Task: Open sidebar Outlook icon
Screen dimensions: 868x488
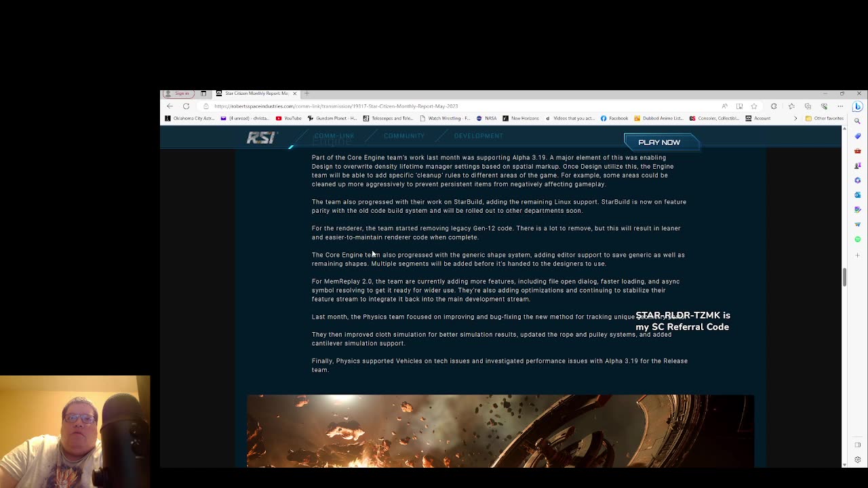Action: [857, 195]
